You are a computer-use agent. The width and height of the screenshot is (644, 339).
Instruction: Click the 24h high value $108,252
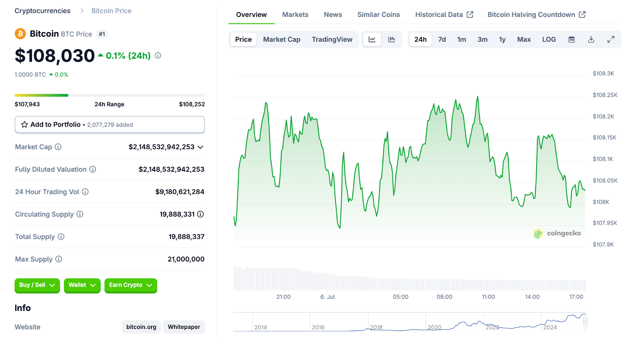click(192, 104)
